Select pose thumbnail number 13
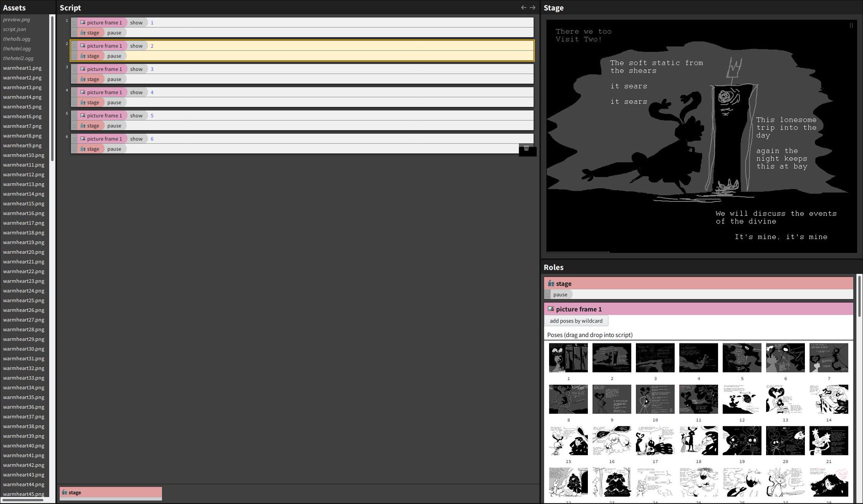The image size is (863, 504). tap(785, 399)
